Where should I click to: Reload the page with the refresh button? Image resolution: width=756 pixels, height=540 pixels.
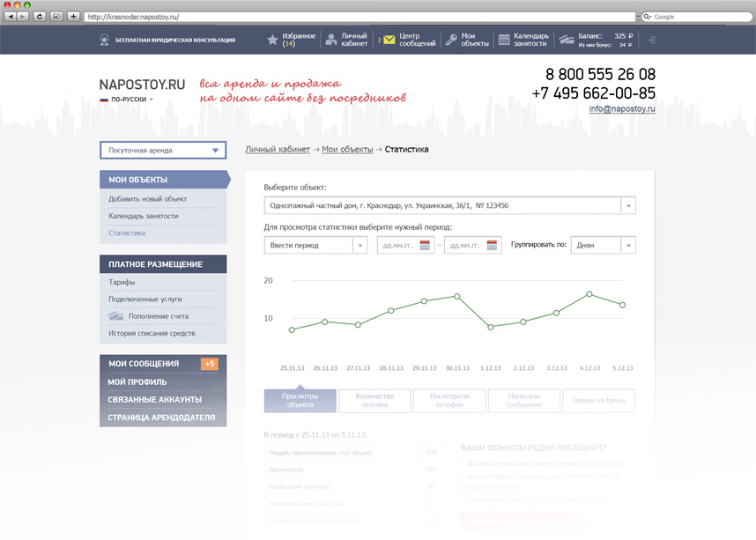(40, 17)
